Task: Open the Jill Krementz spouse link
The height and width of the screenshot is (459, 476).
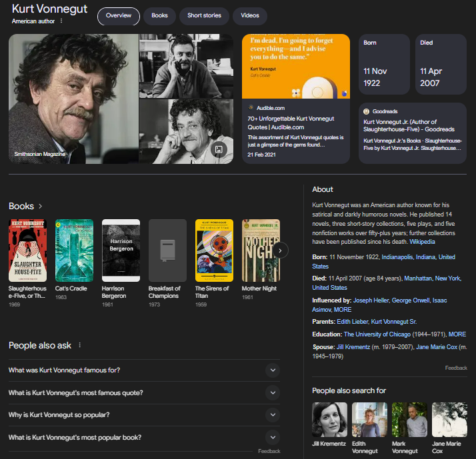Action: [x=353, y=347]
